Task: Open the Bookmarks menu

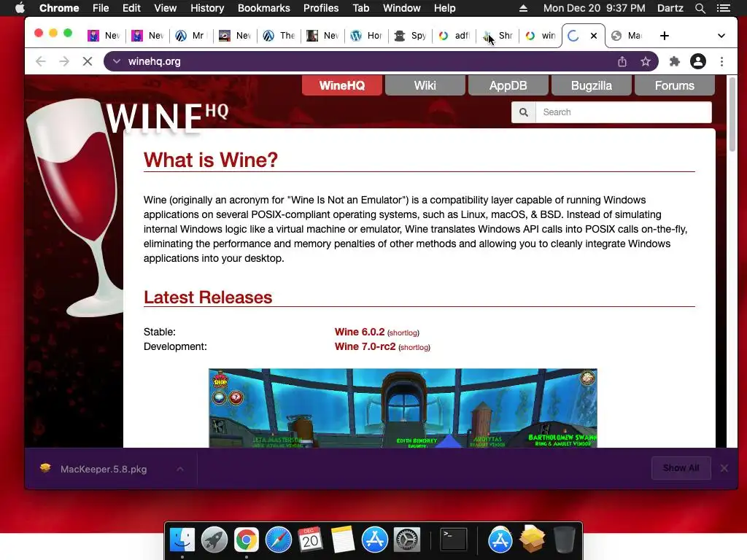Action: click(x=263, y=8)
